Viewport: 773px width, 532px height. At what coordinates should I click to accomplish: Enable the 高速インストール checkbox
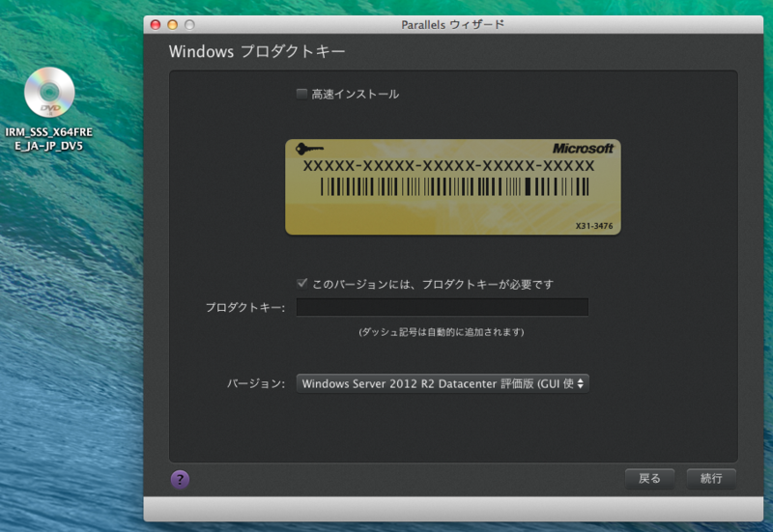pos(301,94)
